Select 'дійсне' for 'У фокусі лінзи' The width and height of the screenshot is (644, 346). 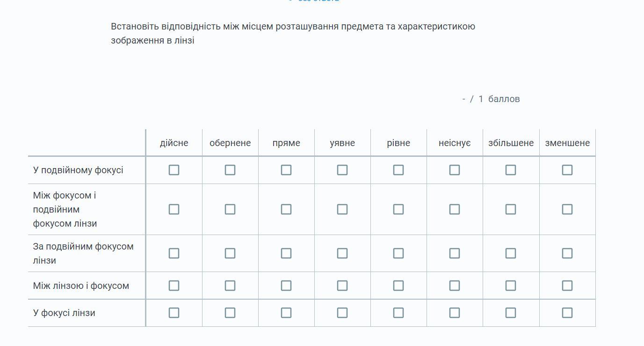(174, 313)
